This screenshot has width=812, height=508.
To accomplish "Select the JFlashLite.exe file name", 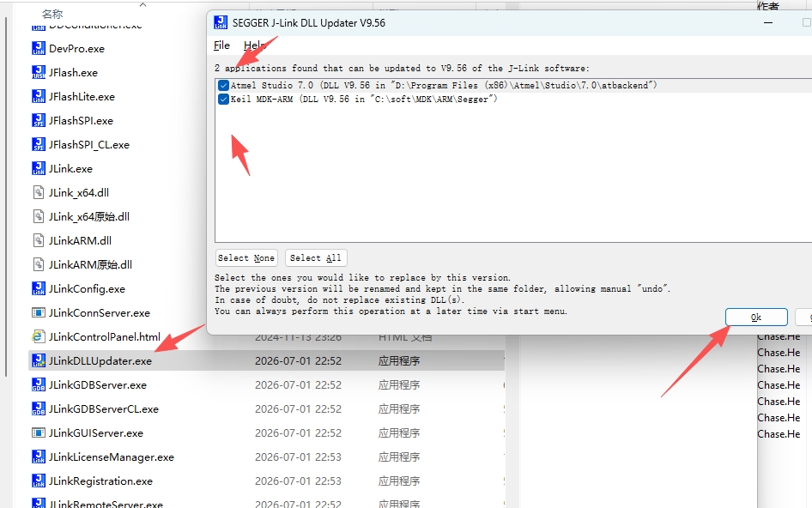I will click(82, 97).
